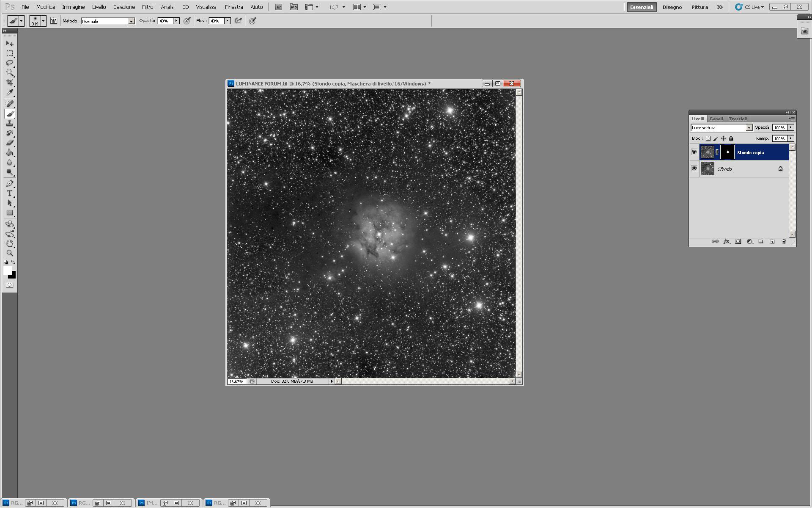
Task: Select the Move tool
Action: [x=10, y=43]
